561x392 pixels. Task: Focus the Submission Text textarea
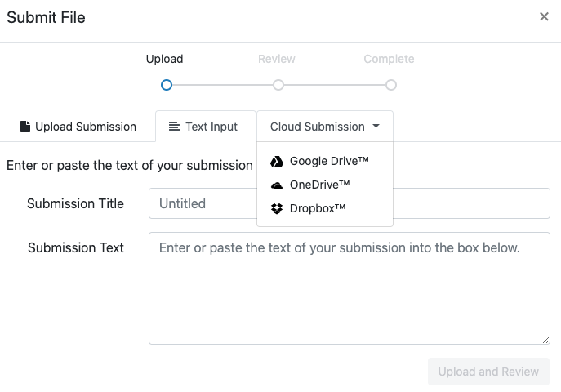(349, 288)
